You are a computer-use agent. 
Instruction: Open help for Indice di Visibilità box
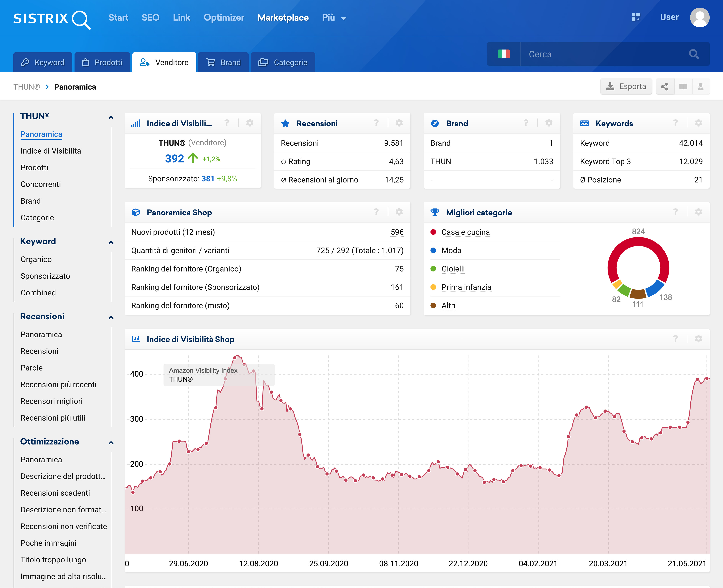[x=227, y=123]
